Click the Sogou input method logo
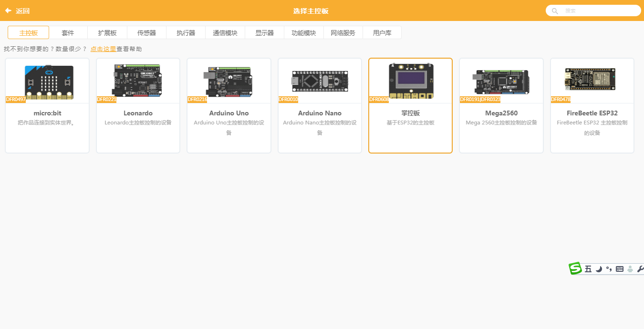 pos(575,268)
